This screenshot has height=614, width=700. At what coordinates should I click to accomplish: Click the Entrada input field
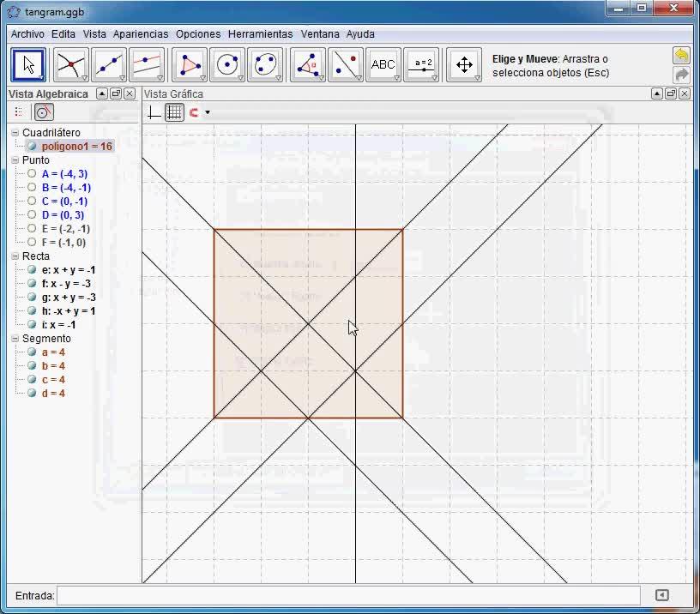348,595
